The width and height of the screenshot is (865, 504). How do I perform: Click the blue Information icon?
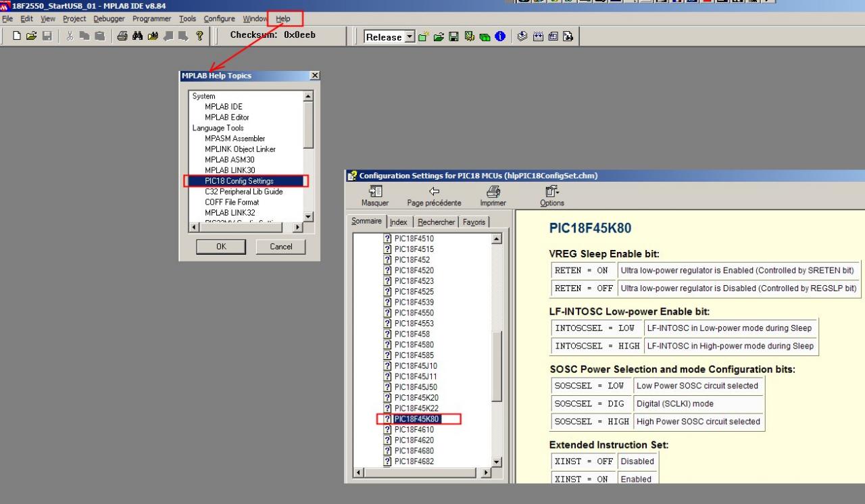point(499,37)
